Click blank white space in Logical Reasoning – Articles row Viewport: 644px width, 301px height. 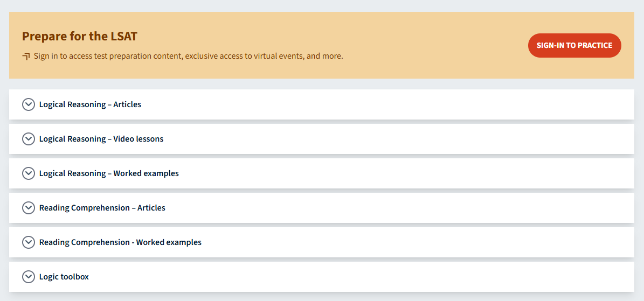pyautogui.click(x=377, y=104)
